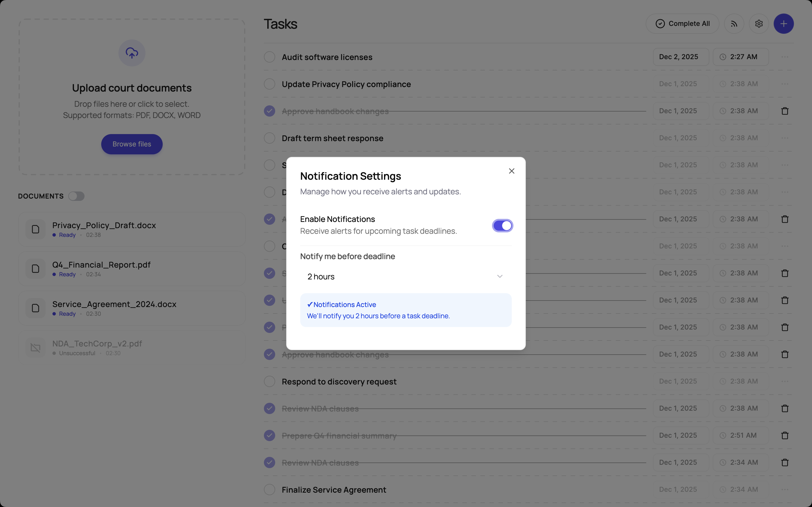Image resolution: width=812 pixels, height=507 pixels.
Task: Open the settings gear icon
Action: pyautogui.click(x=759, y=24)
